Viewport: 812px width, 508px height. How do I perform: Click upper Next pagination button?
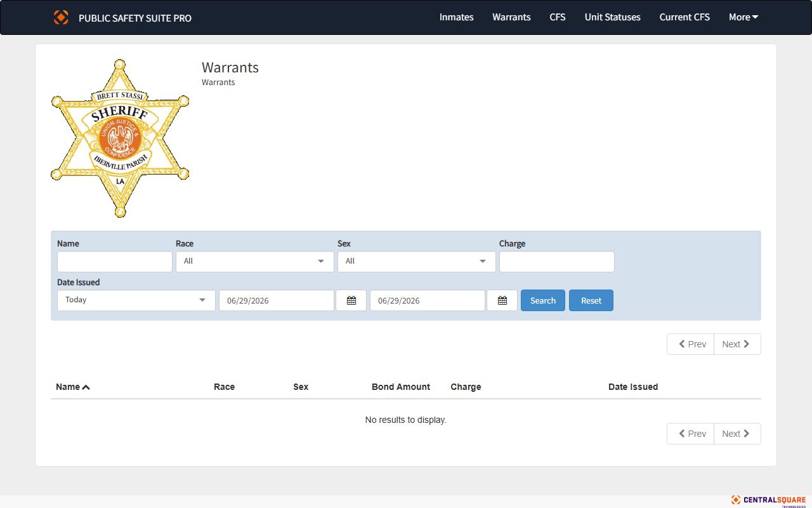pos(737,344)
